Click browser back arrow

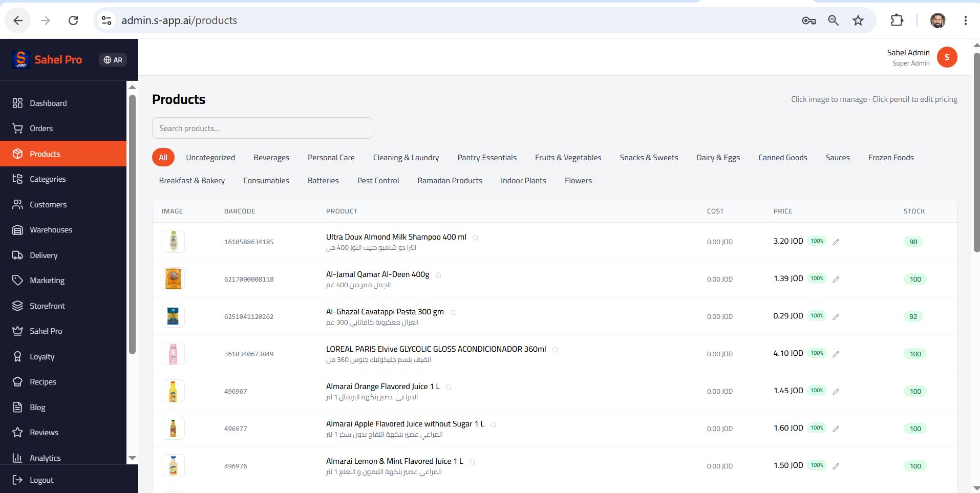click(18, 20)
